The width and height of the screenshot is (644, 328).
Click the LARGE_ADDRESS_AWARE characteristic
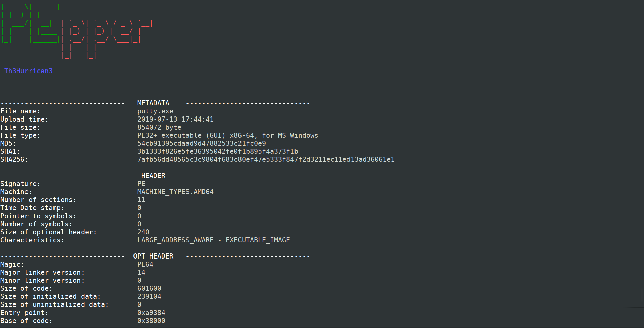click(175, 240)
